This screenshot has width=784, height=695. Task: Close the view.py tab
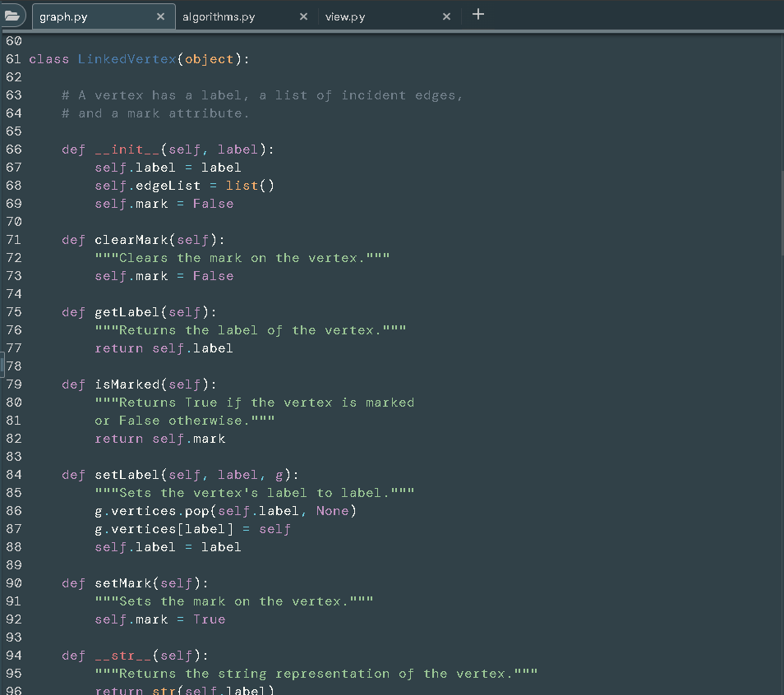(446, 16)
